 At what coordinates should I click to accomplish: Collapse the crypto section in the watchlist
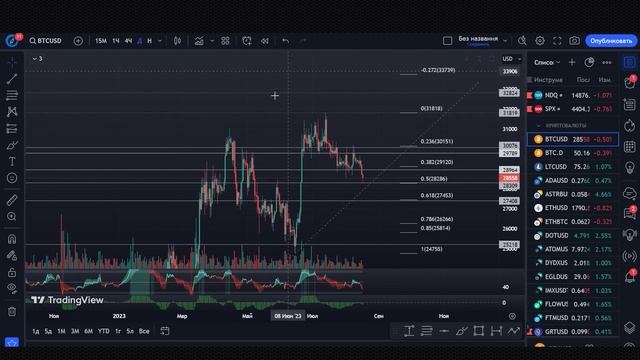pyautogui.click(x=538, y=125)
